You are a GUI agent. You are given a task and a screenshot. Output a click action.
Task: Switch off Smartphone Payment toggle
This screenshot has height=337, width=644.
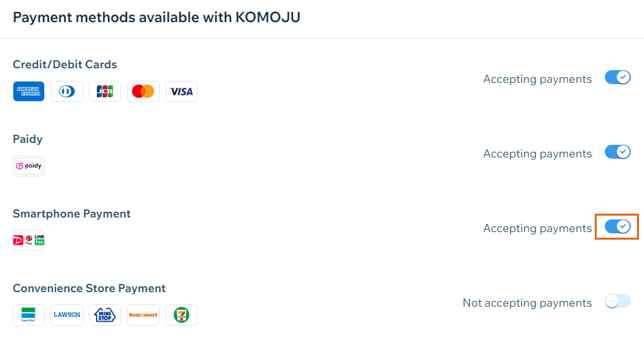point(617,226)
